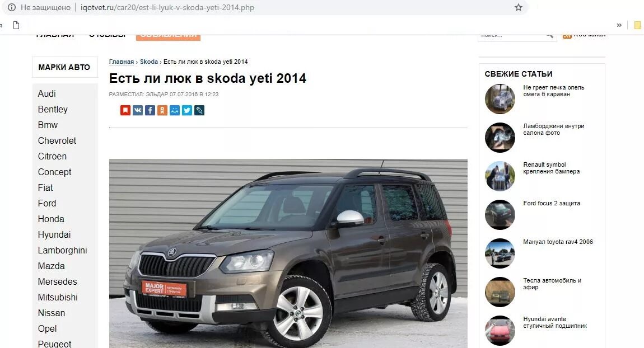
Task: Open the Audi brand category
Action: 47,93
